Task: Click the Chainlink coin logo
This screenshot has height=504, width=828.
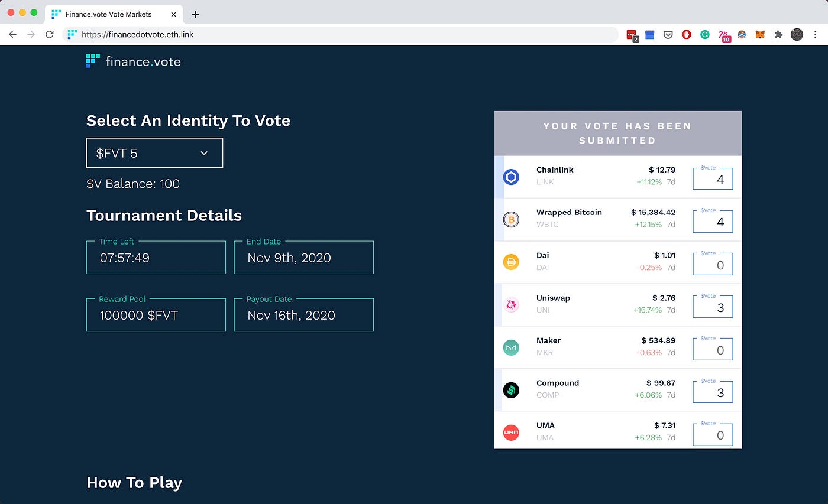Action: 511,177
